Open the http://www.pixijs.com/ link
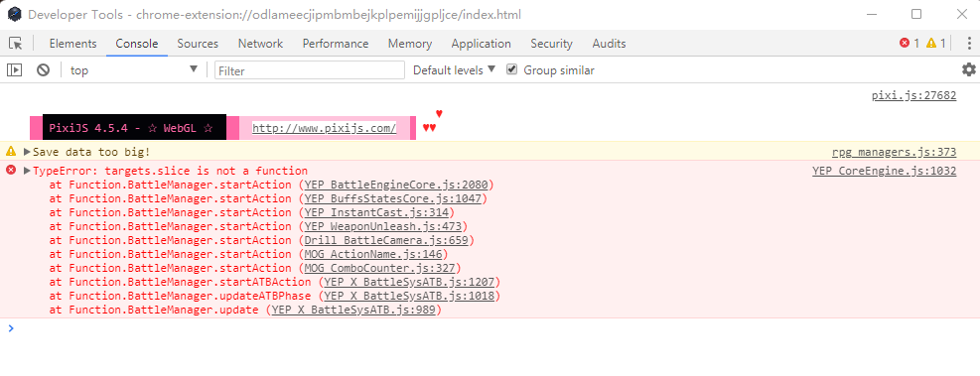Screen dimensions: 980x376 tap(325, 128)
